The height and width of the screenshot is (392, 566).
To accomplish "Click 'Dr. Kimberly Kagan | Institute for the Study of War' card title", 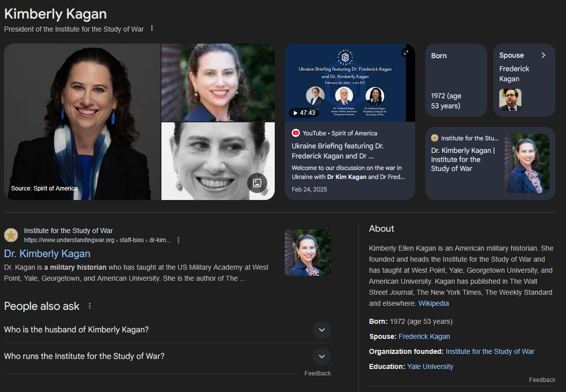I will coord(463,159).
